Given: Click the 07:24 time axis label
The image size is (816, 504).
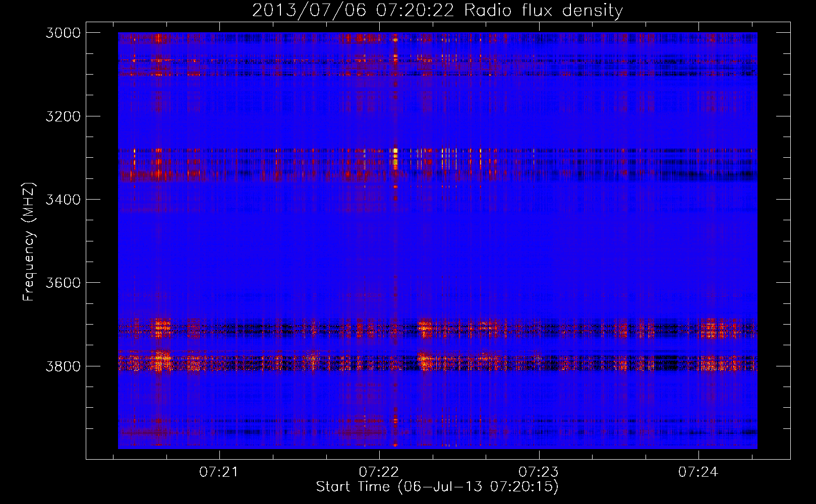Looking at the screenshot, I should click(698, 472).
